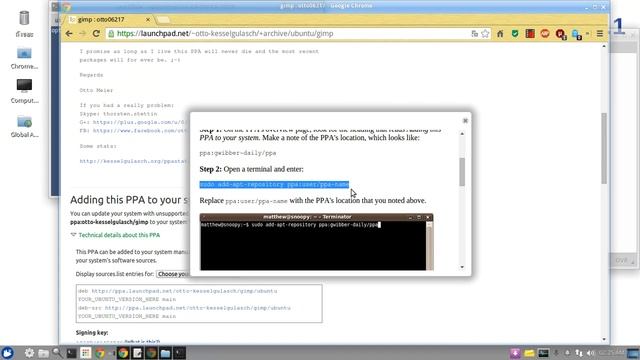Click the 'ppa:gwibber-daily/ppa' text
Screen dimensions: 640x360
pyautogui.click(x=238, y=153)
